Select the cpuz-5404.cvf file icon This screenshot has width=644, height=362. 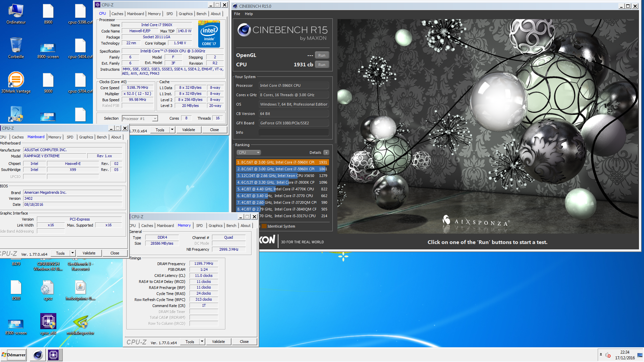(x=80, y=49)
